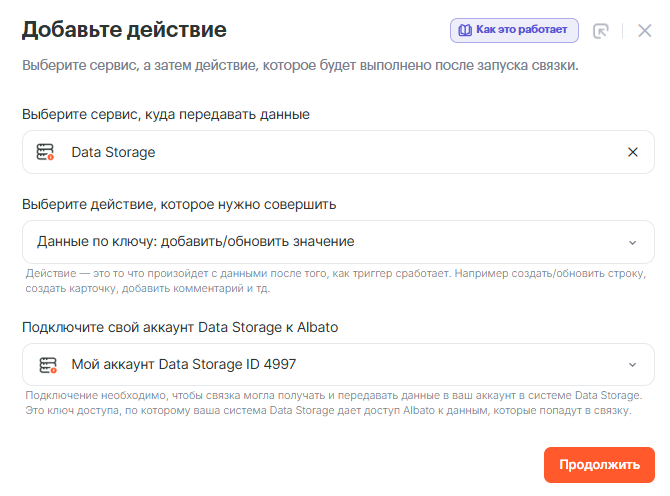Screen dimensions: 670x496
Task: Select "Данные по ключу: добавить/обновить значение" option
Action: (196, 242)
